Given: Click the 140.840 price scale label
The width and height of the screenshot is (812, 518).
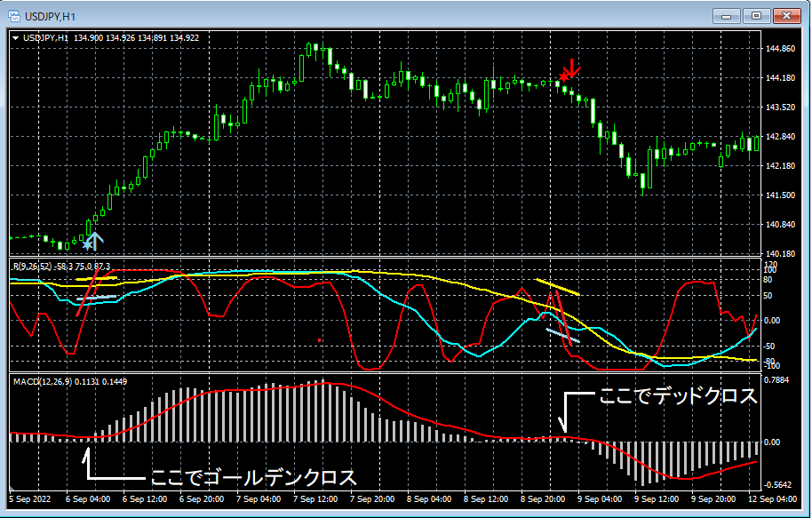Looking at the screenshot, I should click(x=780, y=225).
